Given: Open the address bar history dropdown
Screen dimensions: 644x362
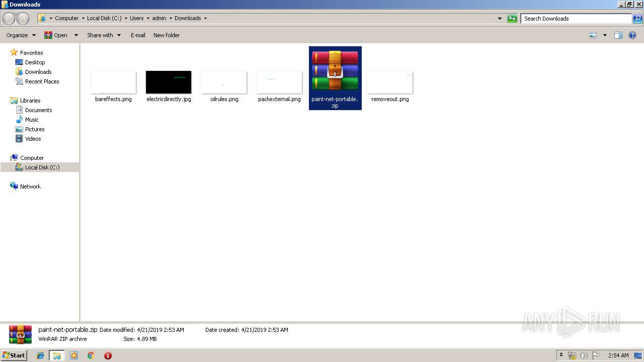Looking at the screenshot, I should pos(500,19).
